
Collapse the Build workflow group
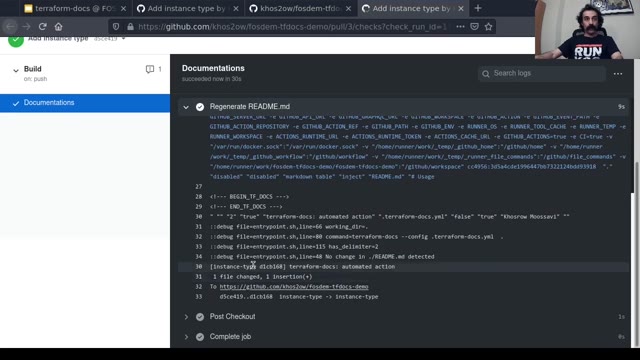click(16, 70)
